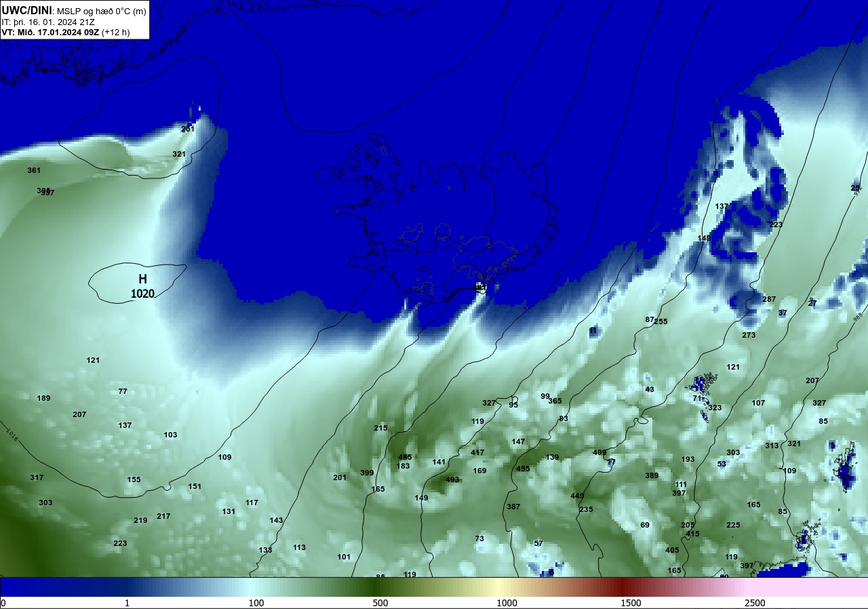The width and height of the screenshot is (868, 609).
Task: Click the height value 113
Action: click(299, 547)
